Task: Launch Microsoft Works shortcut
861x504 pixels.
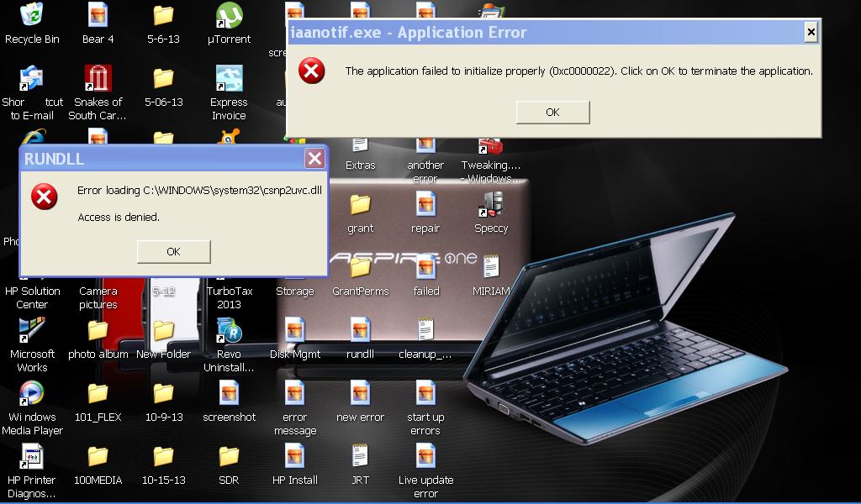Action: [32, 330]
